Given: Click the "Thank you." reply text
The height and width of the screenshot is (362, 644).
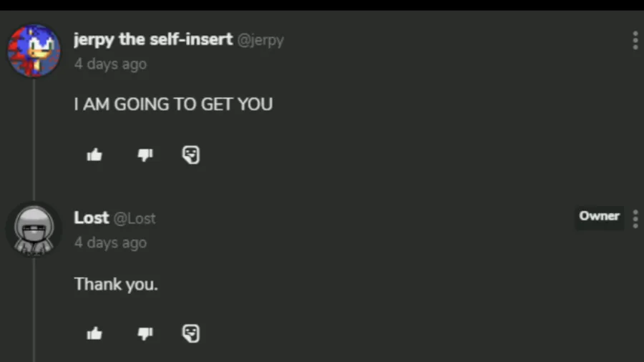Looking at the screenshot, I should point(116,284).
